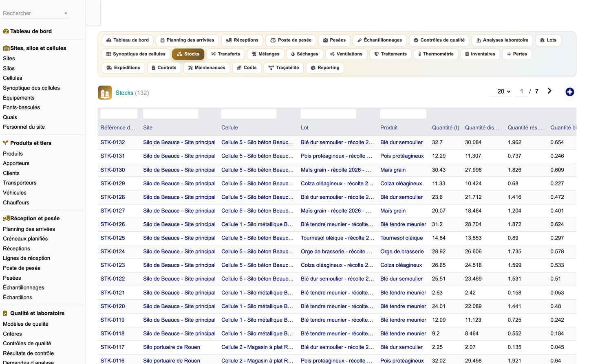Sort by Quantité (t) column header

pyautogui.click(x=446, y=127)
